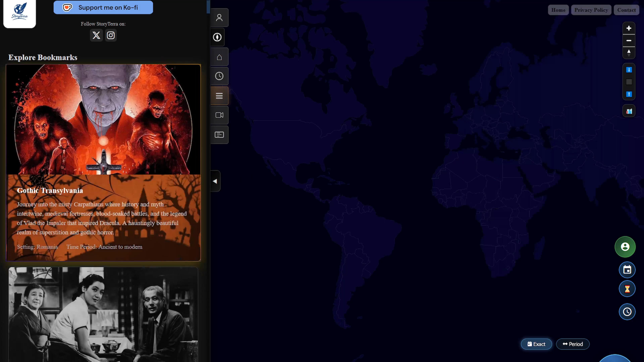
Task: Toggle 3D buildings on the map
Action: click(x=629, y=111)
